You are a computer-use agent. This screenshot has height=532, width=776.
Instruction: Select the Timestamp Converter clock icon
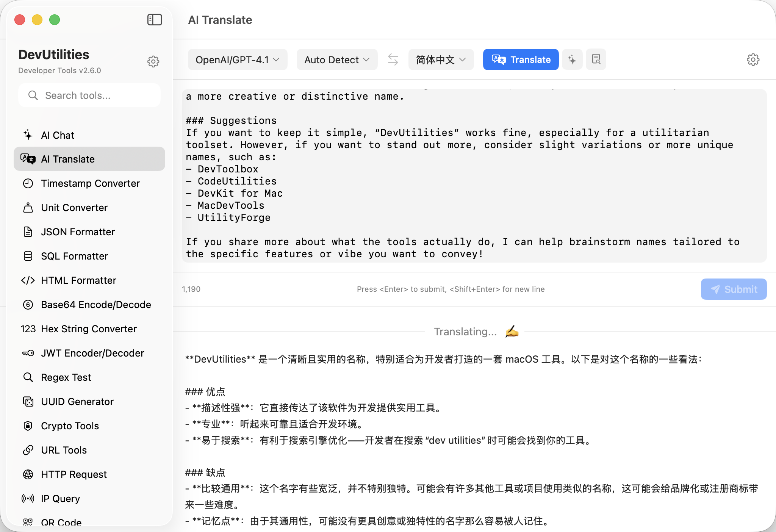28,183
